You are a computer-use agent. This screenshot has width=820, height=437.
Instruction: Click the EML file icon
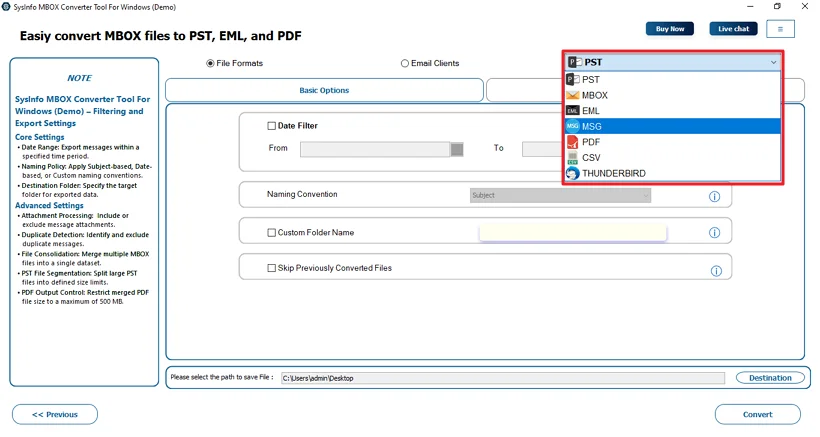(x=573, y=111)
